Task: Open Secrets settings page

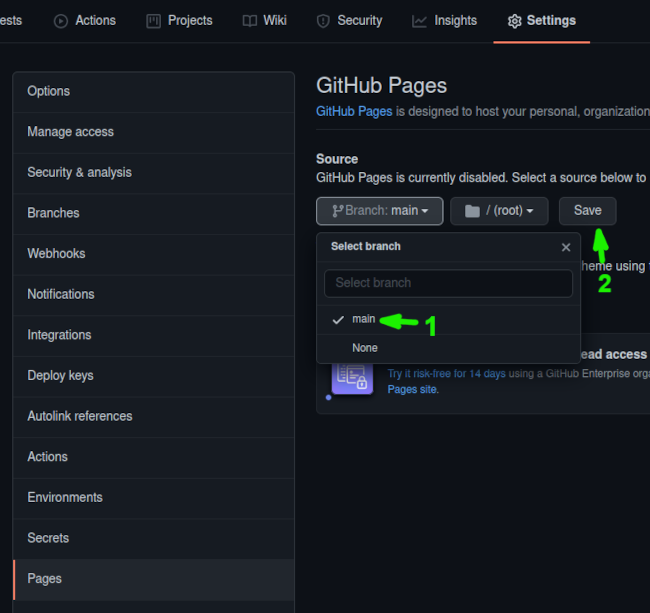Action: [154, 539]
